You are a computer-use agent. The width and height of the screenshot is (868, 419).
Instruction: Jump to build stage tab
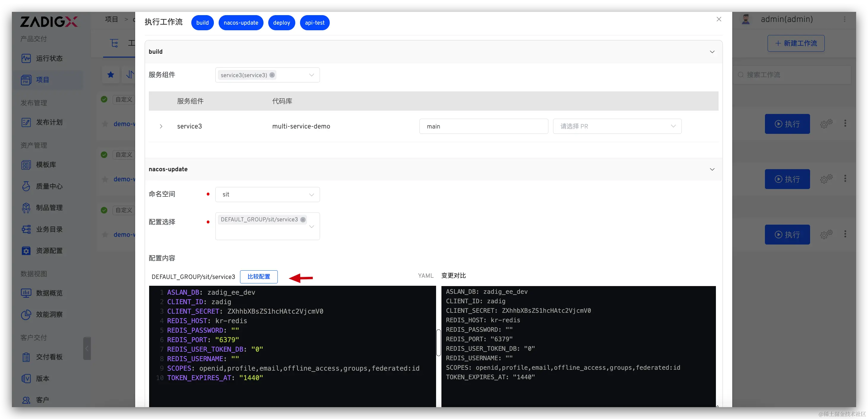click(203, 23)
